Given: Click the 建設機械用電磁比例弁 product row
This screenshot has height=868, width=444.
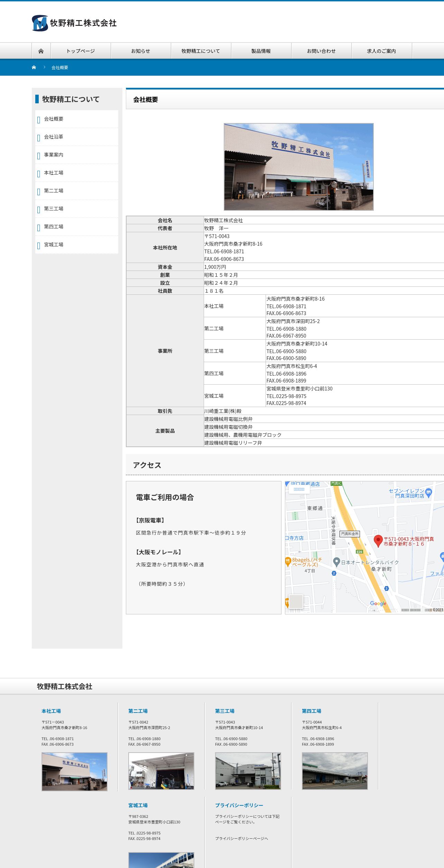Looking at the screenshot, I should point(324,419).
